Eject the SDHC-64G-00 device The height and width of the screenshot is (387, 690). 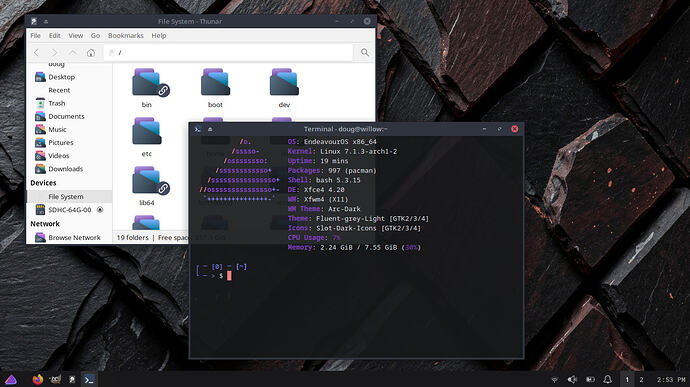100,210
